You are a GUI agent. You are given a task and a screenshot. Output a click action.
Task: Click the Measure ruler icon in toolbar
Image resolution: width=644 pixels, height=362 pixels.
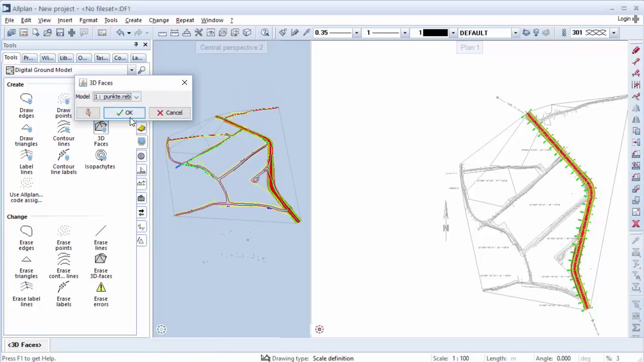point(163,33)
